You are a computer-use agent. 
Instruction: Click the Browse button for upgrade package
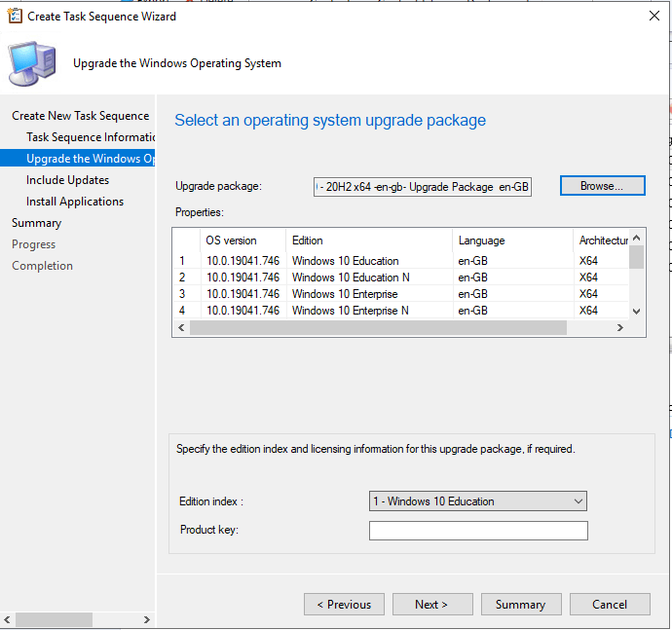click(x=602, y=186)
